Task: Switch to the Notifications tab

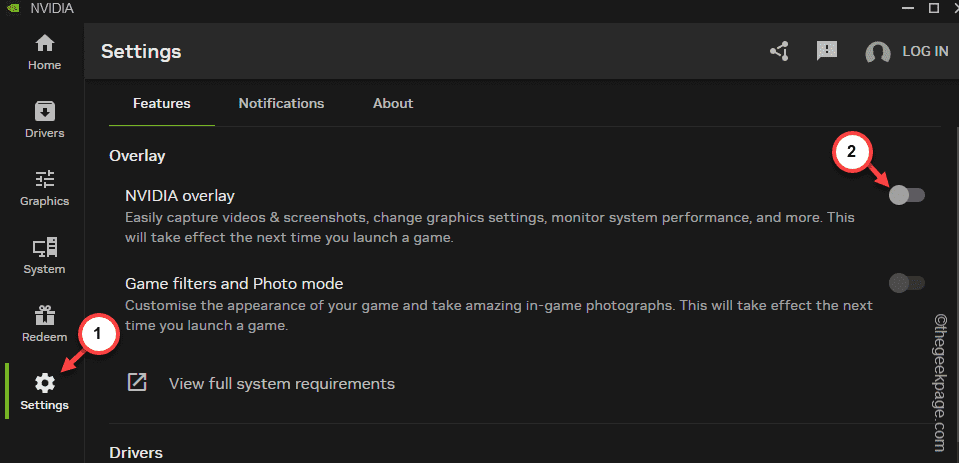Action: (x=281, y=103)
